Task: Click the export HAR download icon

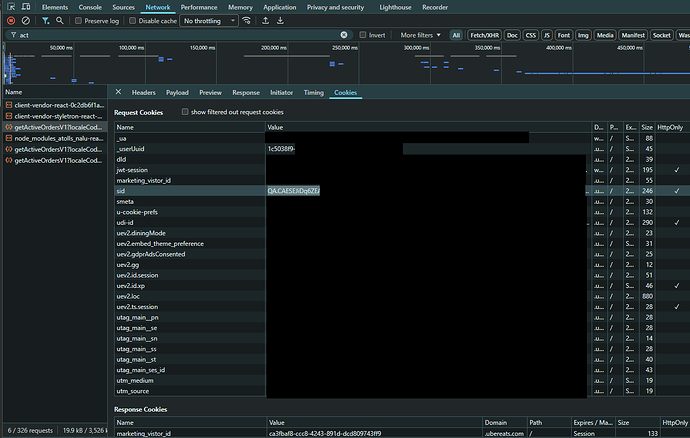Action: click(x=281, y=20)
